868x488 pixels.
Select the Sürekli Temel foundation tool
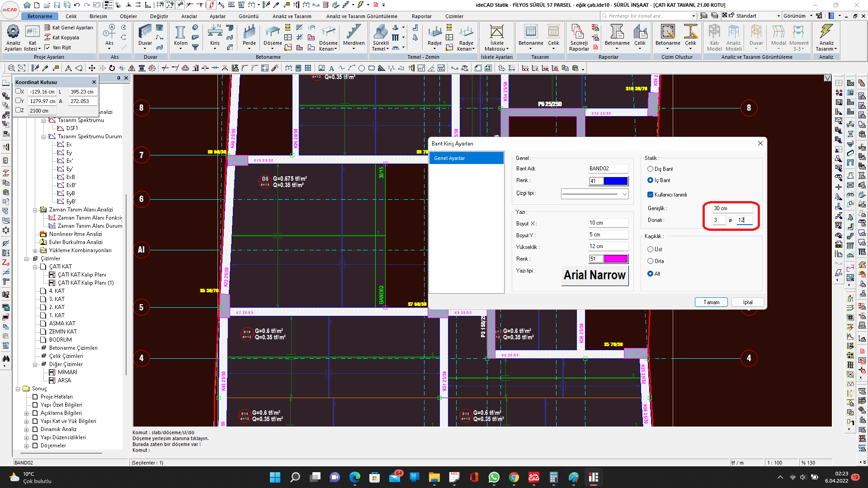[x=380, y=38]
